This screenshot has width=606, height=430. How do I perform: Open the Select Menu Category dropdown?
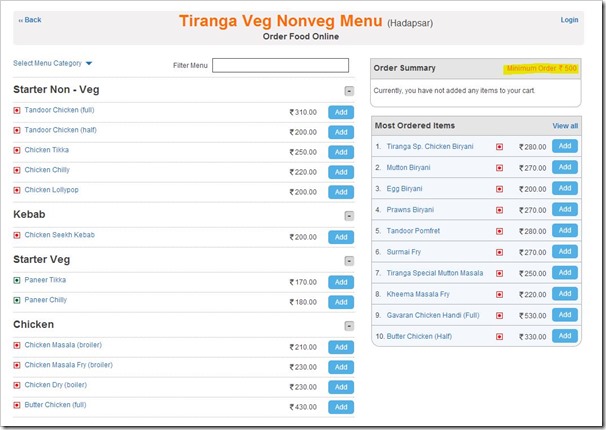(x=52, y=64)
